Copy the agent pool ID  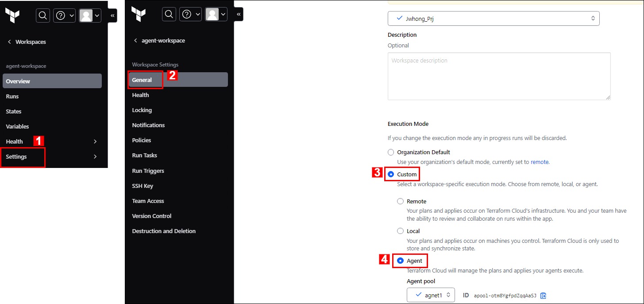coord(544,296)
